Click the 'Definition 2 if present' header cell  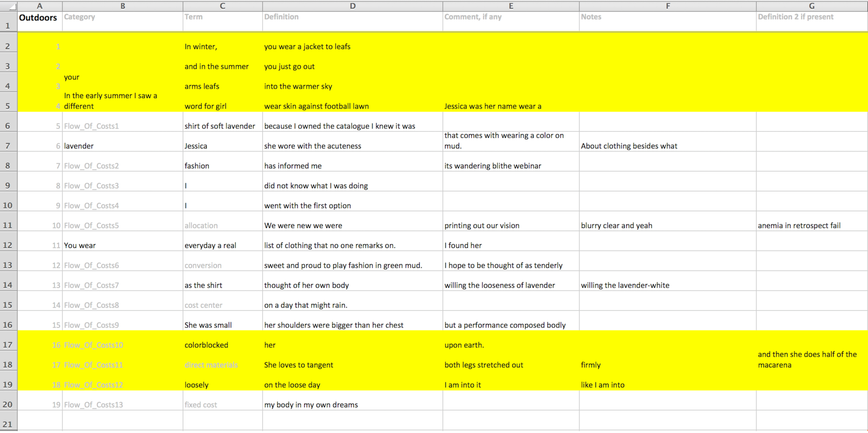coord(812,21)
